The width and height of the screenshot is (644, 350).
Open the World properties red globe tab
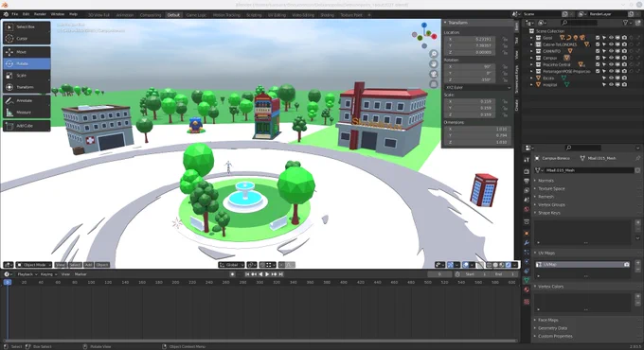pos(527,209)
